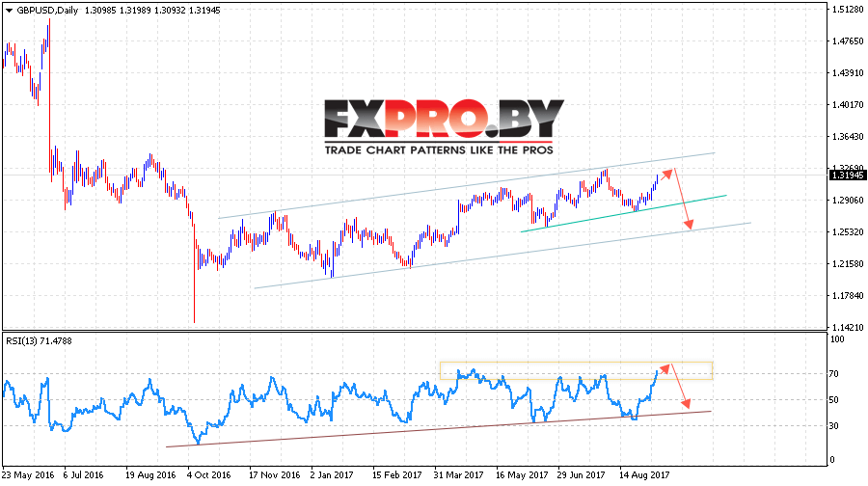This screenshot has height=486, width=868.
Task: Click the 1.14210 price axis label
Action: (847, 327)
